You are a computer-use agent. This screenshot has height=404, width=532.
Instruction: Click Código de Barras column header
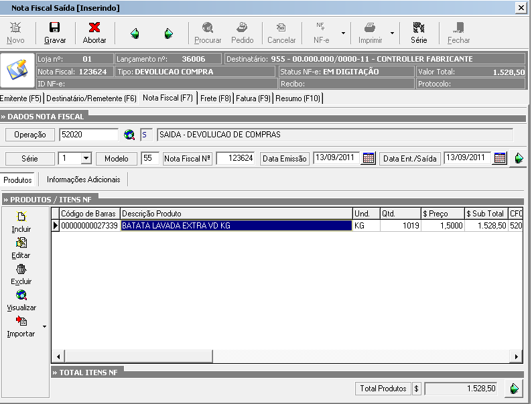[90, 214]
